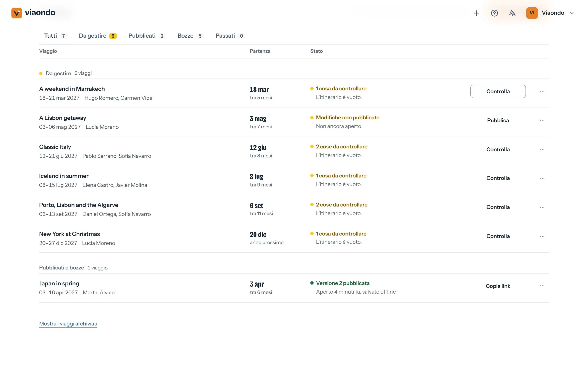Click Versione 2 pubblicata status text
This screenshot has height=368, width=588.
(x=343, y=283)
